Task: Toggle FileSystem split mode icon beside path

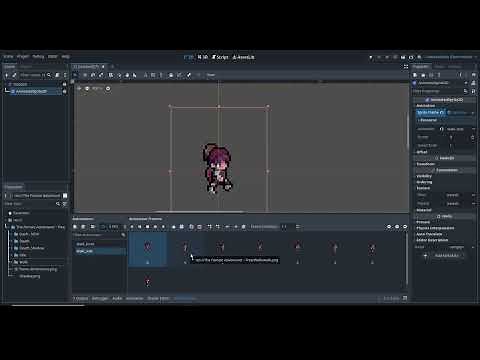Action: (65, 196)
